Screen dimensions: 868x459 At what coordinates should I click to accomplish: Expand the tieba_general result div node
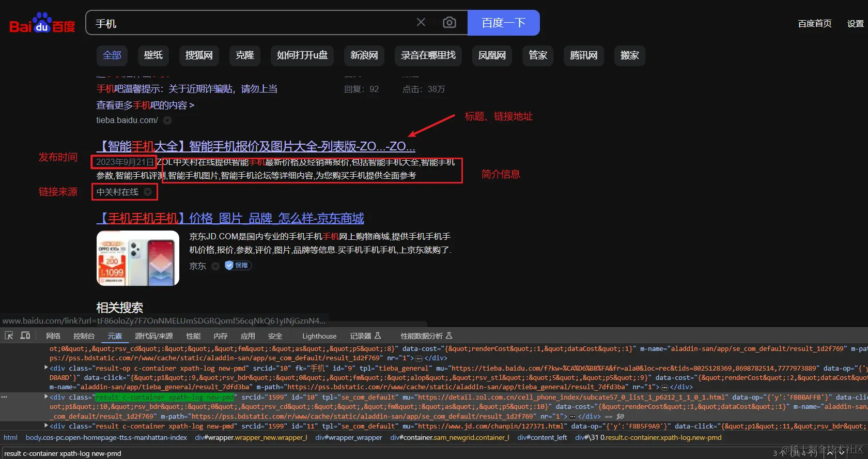46,368
